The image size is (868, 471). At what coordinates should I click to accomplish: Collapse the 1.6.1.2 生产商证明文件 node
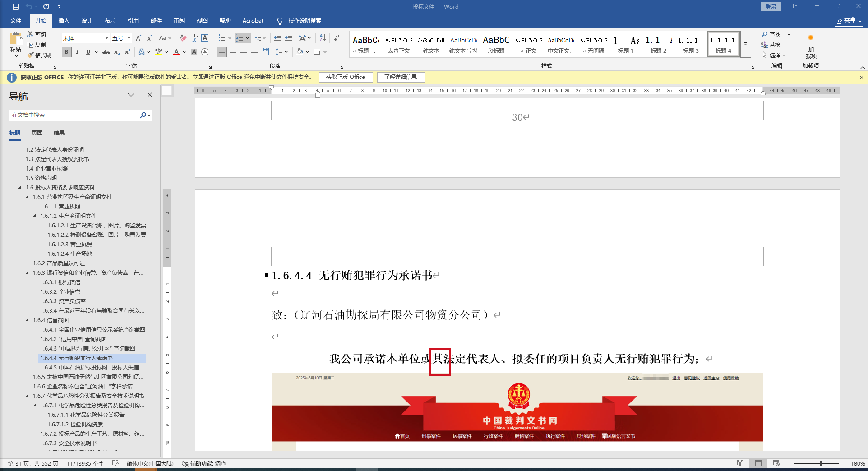point(34,216)
